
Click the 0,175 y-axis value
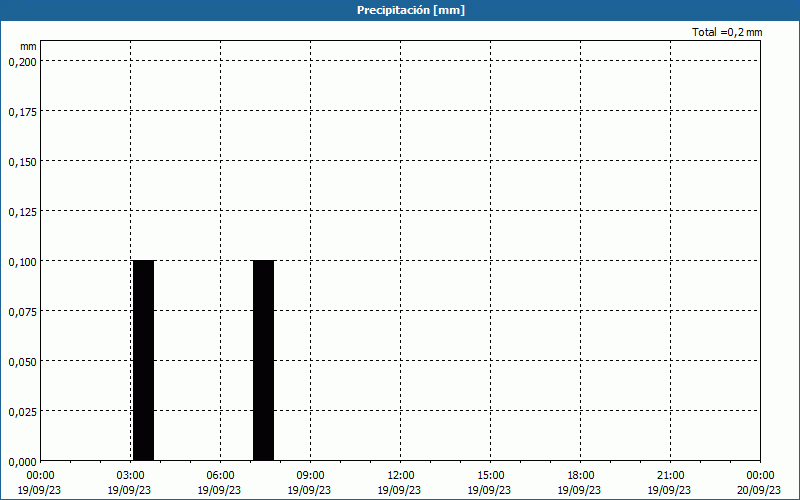(x=22, y=112)
